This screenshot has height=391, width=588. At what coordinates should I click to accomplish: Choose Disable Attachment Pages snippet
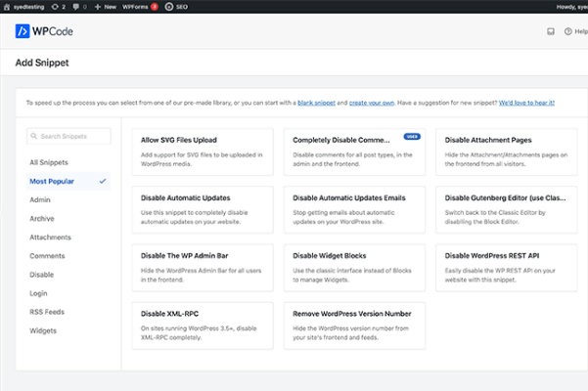[x=506, y=152]
